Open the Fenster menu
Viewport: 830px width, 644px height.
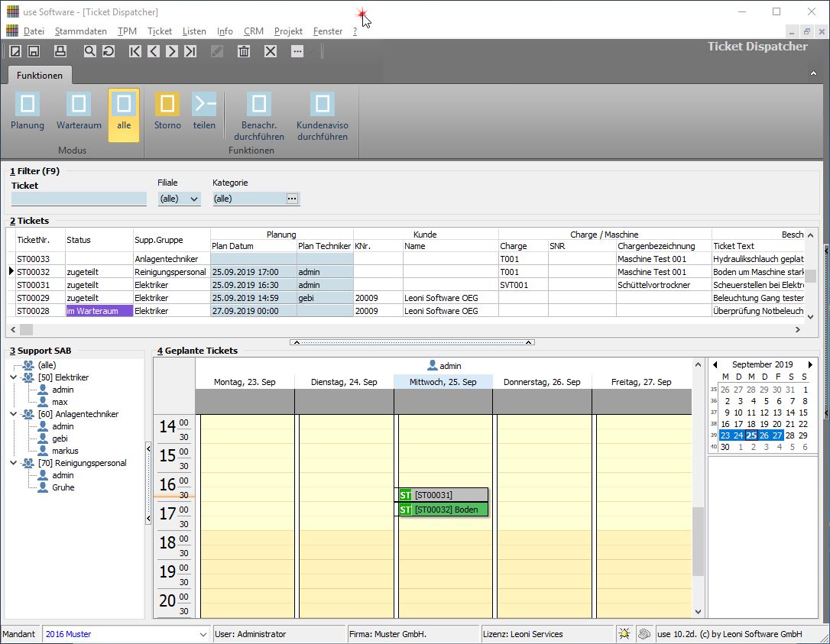[328, 31]
